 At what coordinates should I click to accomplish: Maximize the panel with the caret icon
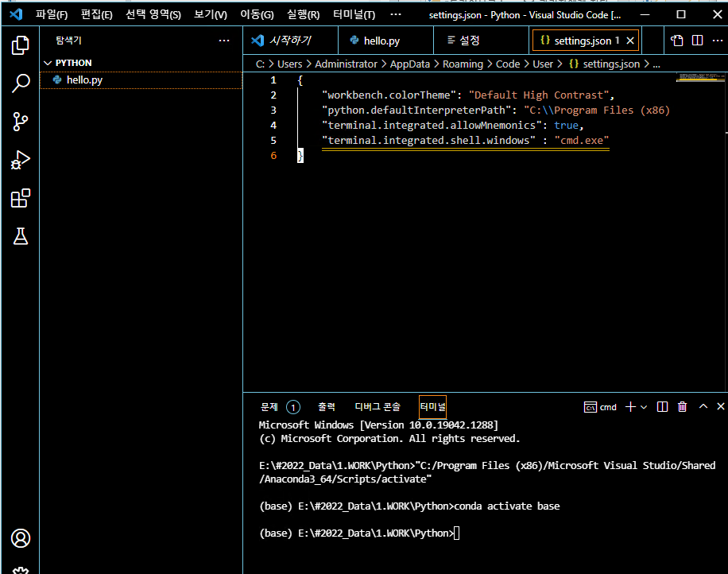point(703,406)
